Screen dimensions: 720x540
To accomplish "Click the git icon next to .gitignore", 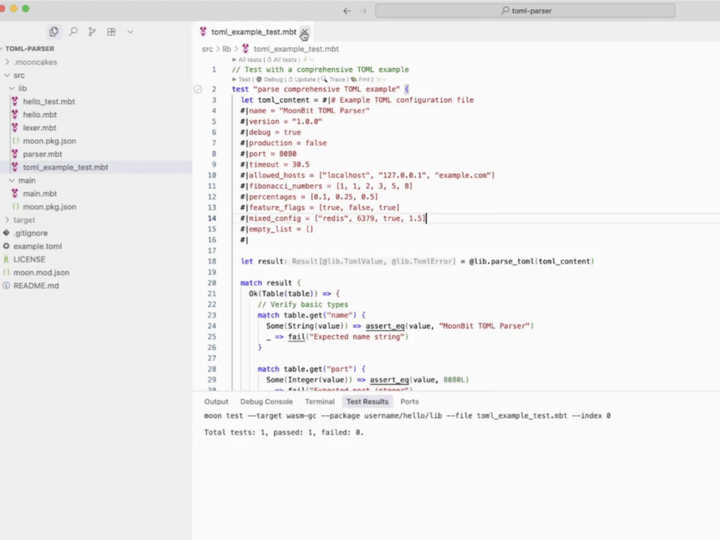I will 6,233.
